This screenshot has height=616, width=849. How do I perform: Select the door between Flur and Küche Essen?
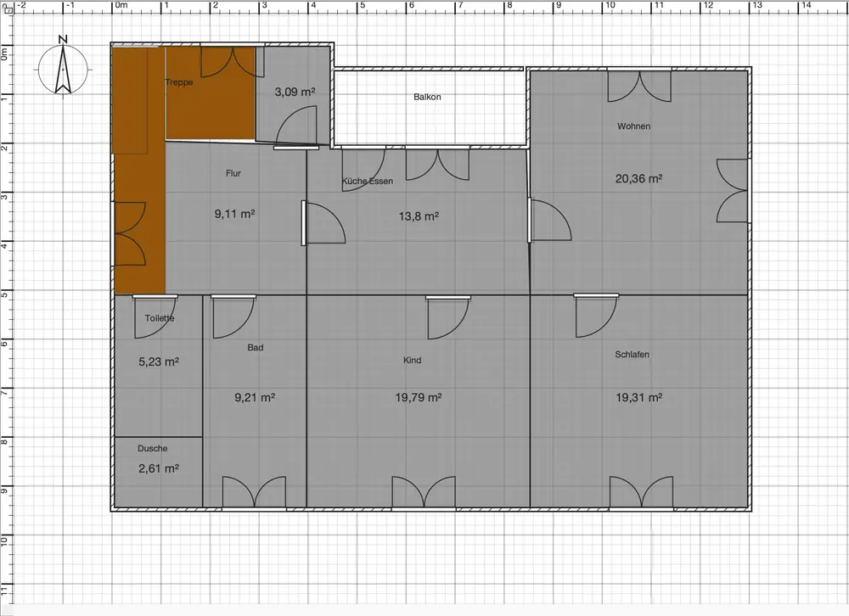(322, 223)
